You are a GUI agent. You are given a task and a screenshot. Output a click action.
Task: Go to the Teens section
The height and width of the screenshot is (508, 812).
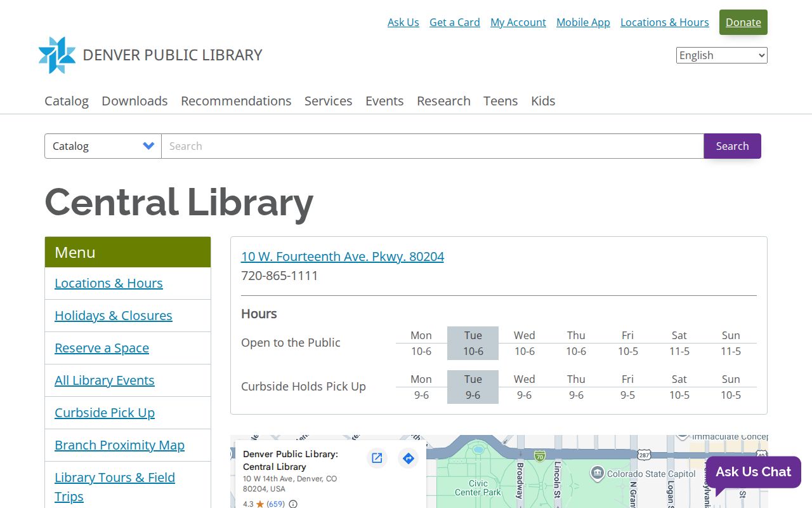click(x=501, y=101)
